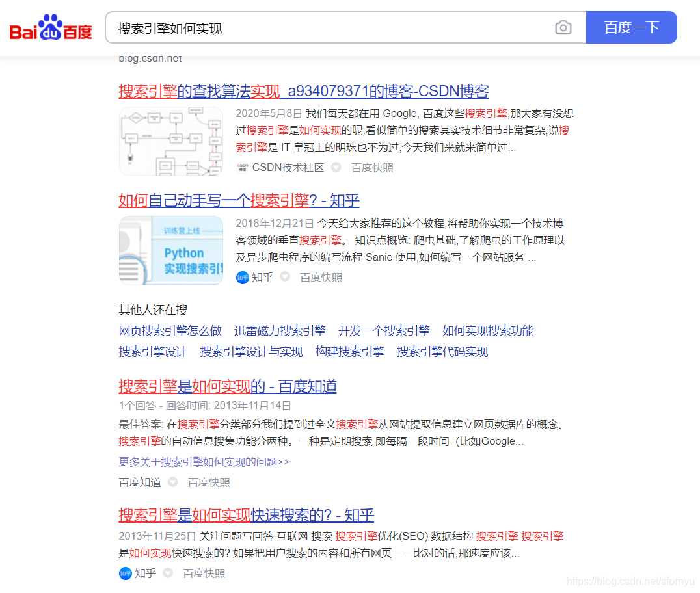The height and width of the screenshot is (593, 700).
Task: Expand dropdown arrow beside 知乎 in 2018 result
Action: click(285, 277)
